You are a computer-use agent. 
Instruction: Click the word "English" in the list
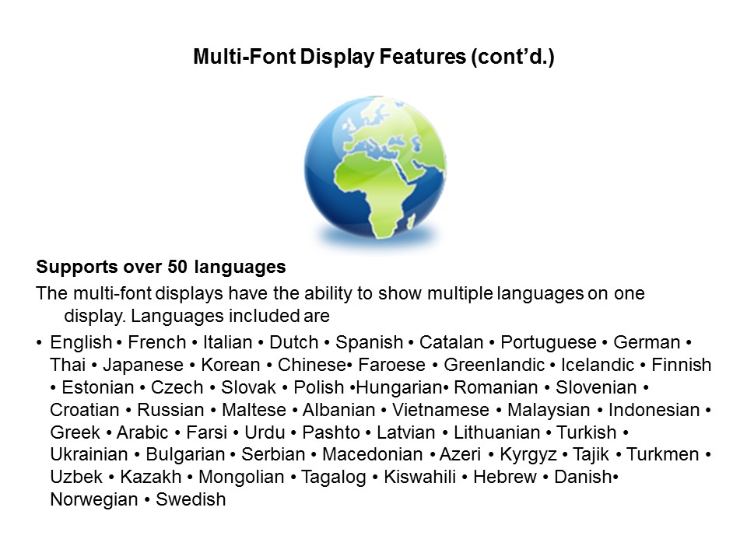click(81, 342)
